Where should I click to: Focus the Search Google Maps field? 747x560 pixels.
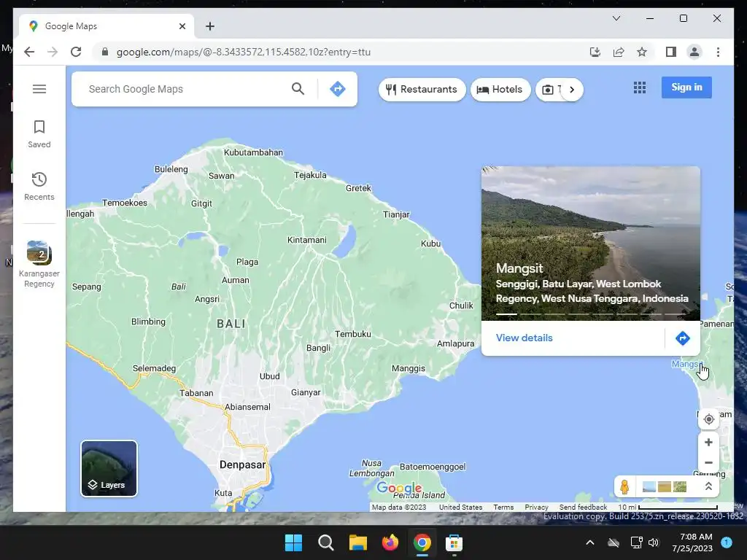[x=186, y=89]
